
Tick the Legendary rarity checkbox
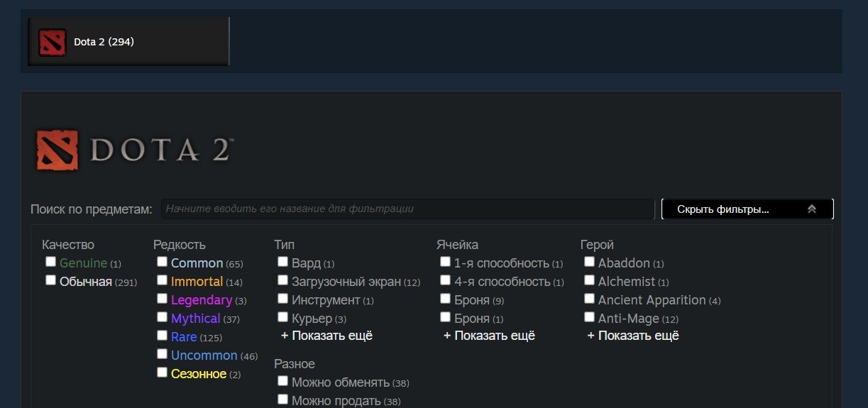tap(162, 299)
